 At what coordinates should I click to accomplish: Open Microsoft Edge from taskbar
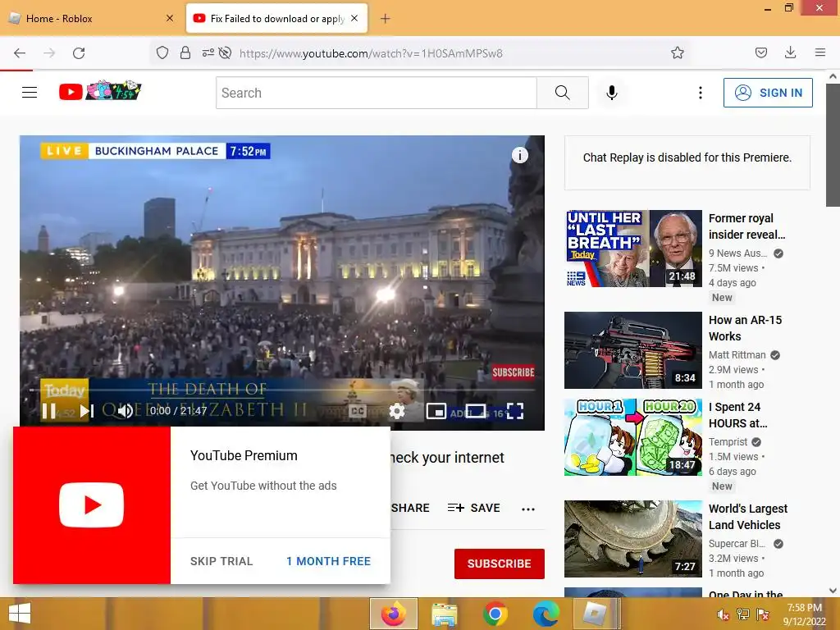[546, 614]
